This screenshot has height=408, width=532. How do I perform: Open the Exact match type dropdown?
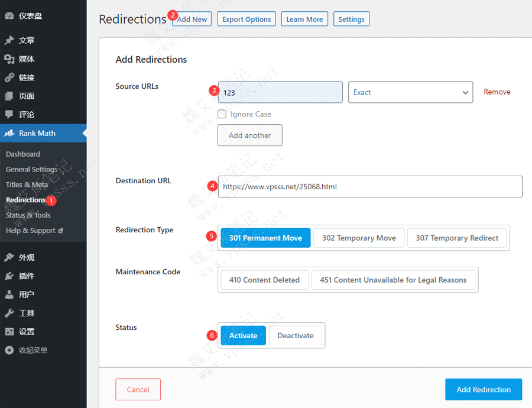tap(410, 92)
